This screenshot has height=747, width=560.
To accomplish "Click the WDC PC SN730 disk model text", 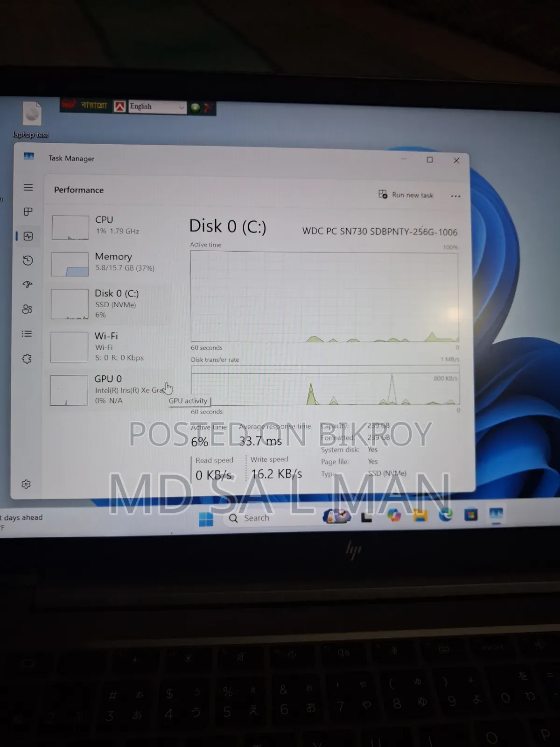I will click(x=380, y=232).
